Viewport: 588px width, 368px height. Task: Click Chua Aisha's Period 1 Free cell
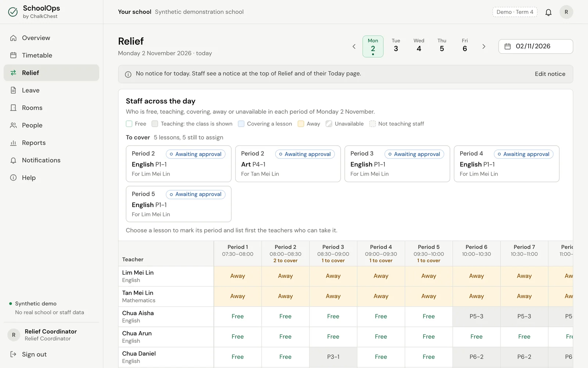[238, 316]
